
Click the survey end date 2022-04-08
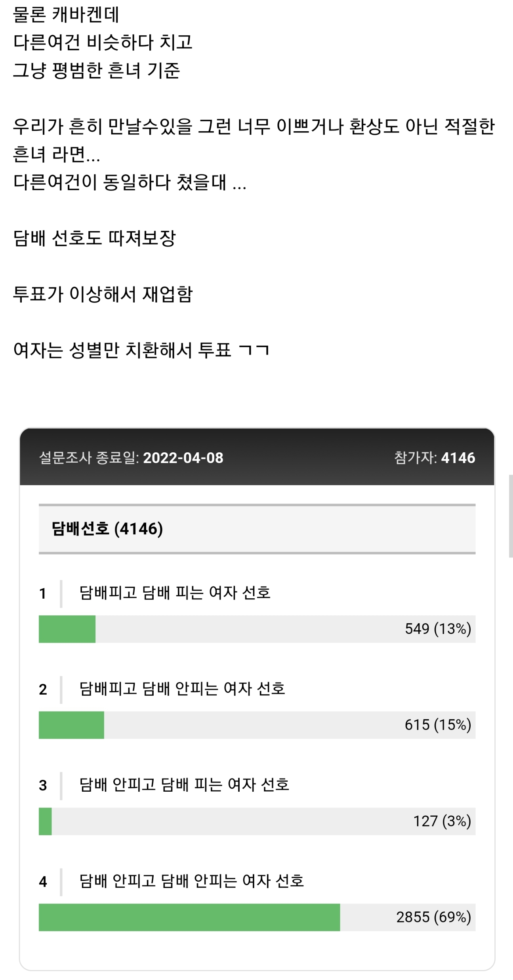[x=183, y=458]
